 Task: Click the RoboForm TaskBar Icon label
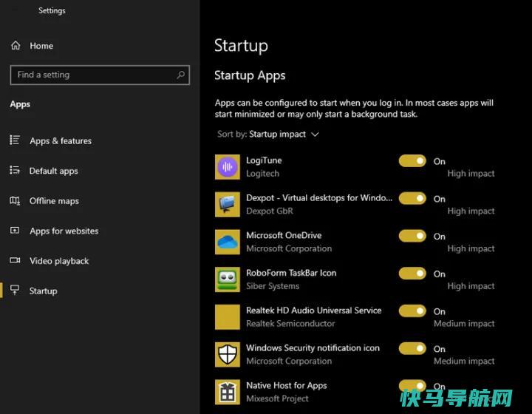tap(291, 273)
